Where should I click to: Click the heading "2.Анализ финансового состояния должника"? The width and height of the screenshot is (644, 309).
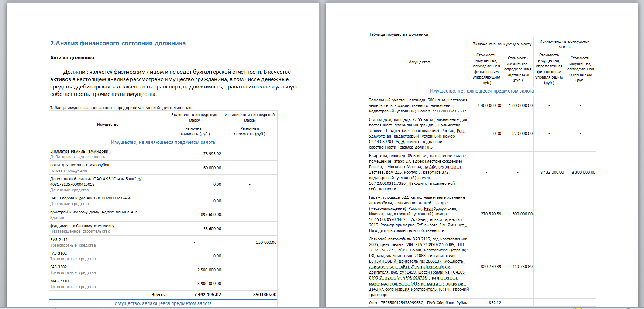click(118, 44)
